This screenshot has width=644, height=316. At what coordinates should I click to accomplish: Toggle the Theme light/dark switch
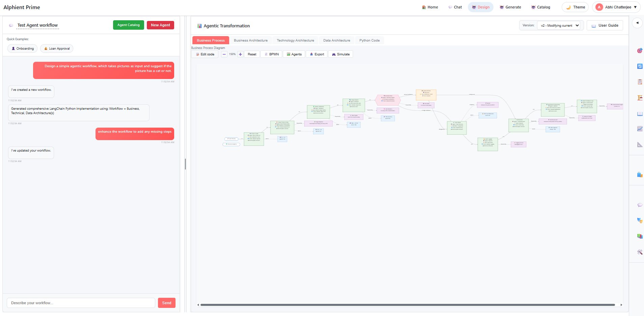pyautogui.click(x=575, y=7)
